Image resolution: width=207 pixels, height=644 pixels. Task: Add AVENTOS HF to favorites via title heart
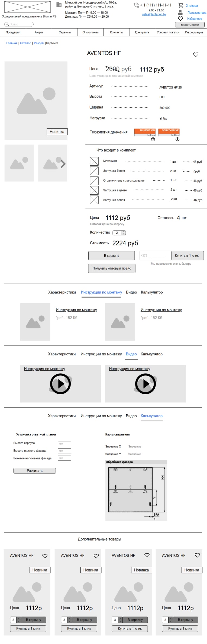tap(196, 55)
